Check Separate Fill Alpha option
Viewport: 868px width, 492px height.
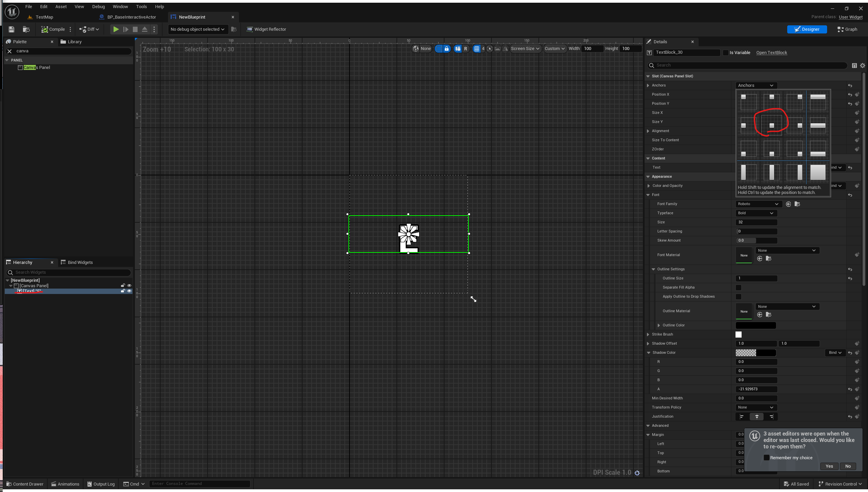coord(739,288)
